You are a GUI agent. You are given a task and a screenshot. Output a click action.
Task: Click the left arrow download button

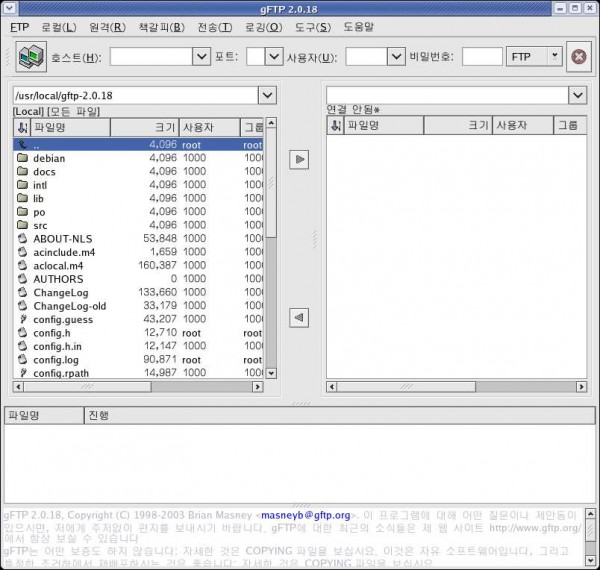[299, 318]
